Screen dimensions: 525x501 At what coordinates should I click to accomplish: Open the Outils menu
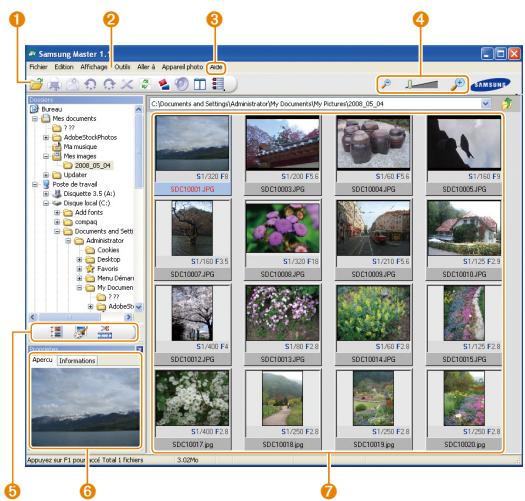pyautogui.click(x=122, y=67)
